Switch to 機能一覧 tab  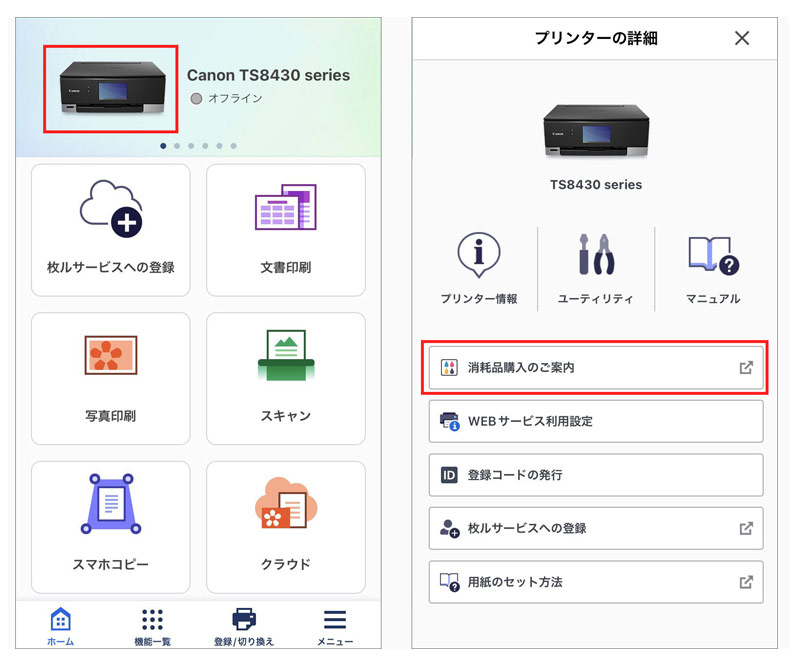click(152, 626)
